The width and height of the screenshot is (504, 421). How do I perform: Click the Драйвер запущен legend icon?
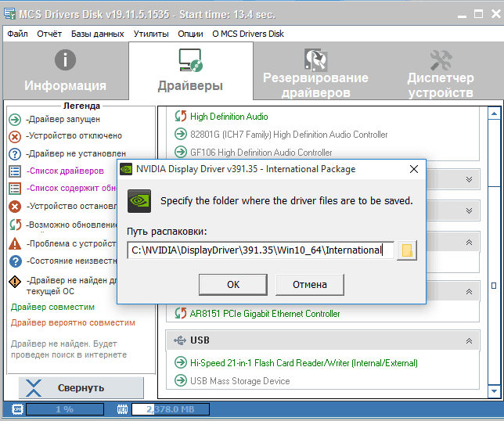coord(15,120)
